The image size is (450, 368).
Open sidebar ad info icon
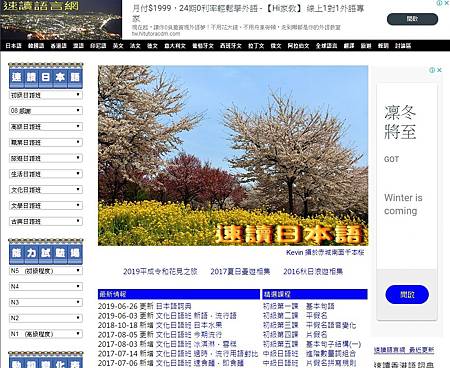pos(432,70)
